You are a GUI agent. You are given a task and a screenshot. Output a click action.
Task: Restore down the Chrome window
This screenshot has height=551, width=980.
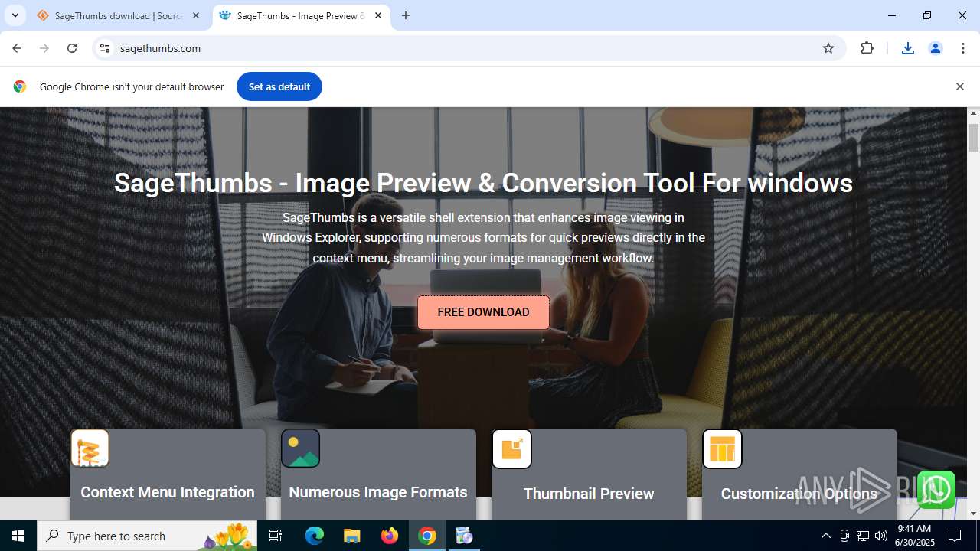(927, 15)
